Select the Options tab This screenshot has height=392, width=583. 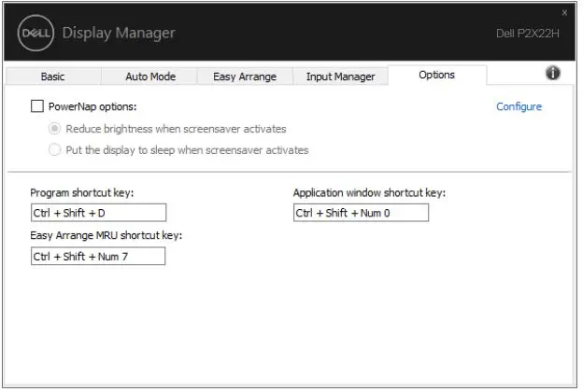pyautogui.click(x=437, y=75)
